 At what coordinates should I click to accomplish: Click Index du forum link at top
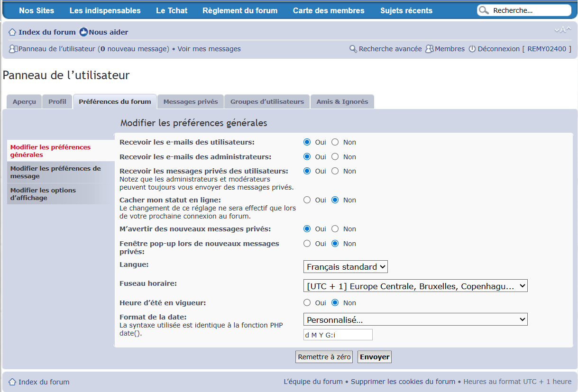(x=47, y=32)
